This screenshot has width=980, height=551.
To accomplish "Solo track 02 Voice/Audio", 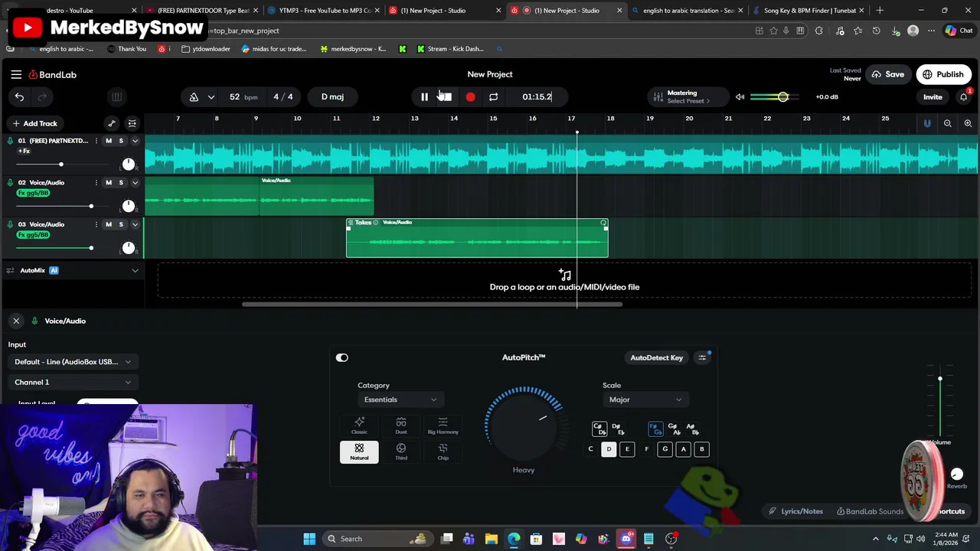I will click(x=121, y=182).
